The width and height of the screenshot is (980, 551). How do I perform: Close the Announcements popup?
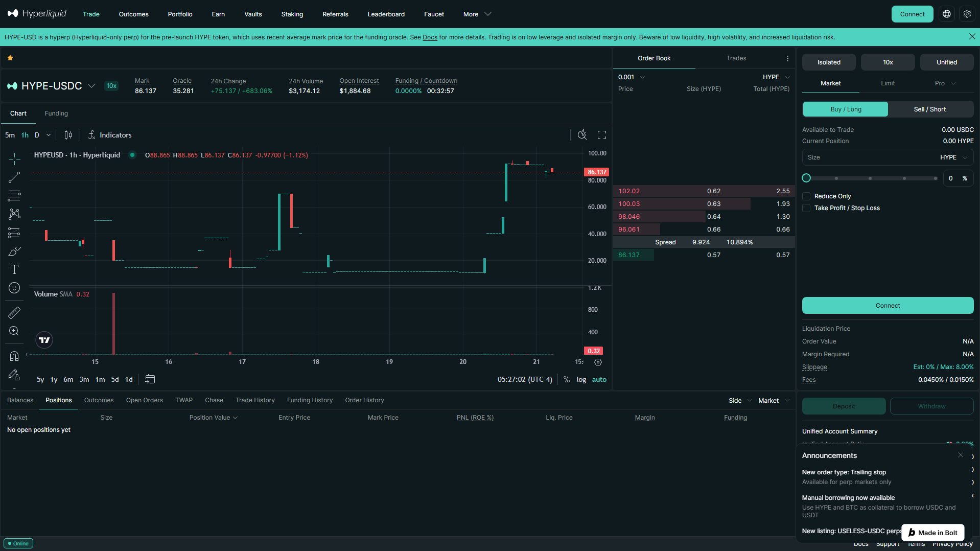pos(960,455)
